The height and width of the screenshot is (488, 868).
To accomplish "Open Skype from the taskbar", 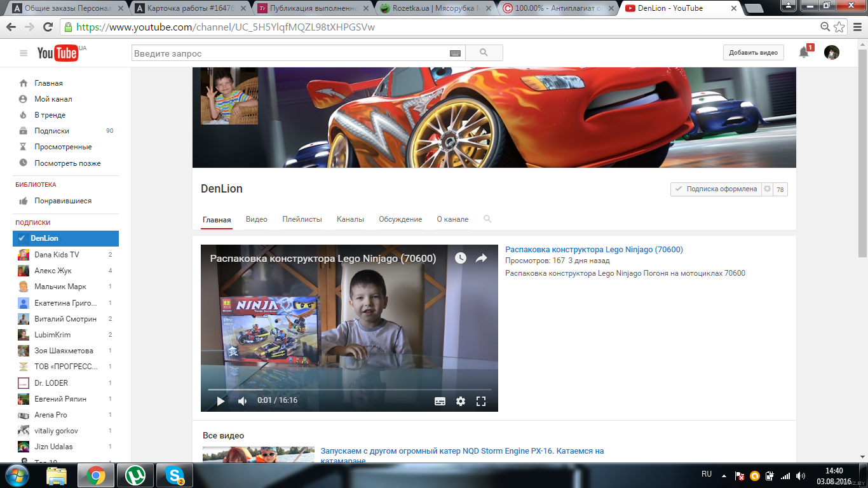I will tap(174, 475).
